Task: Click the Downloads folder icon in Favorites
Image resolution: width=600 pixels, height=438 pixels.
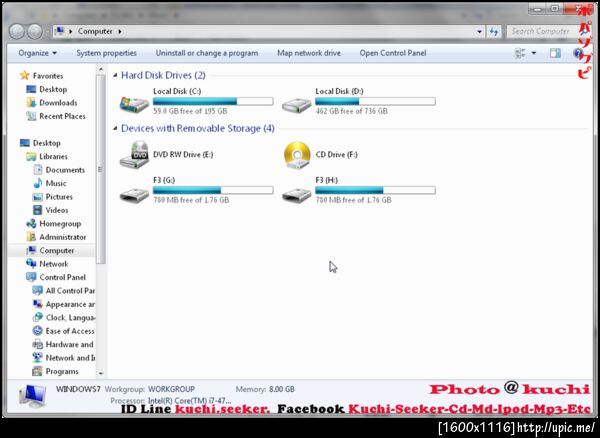Action: click(x=31, y=103)
